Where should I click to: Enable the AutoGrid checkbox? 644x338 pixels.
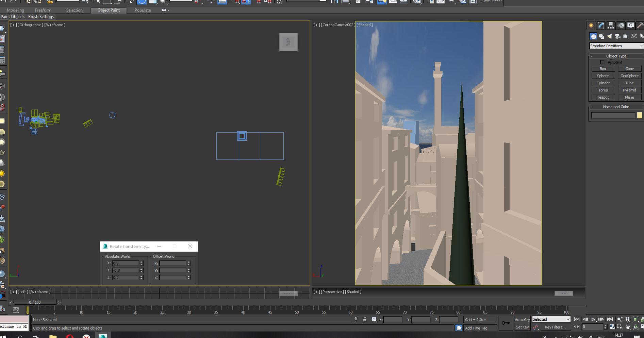coord(602,62)
